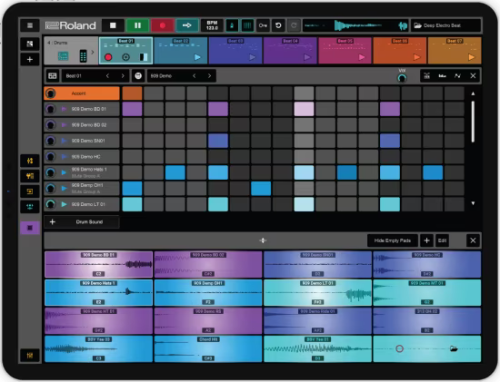Go to next pattern next to Beat 01
This screenshot has width=500, height=382.
coord(123,76)
